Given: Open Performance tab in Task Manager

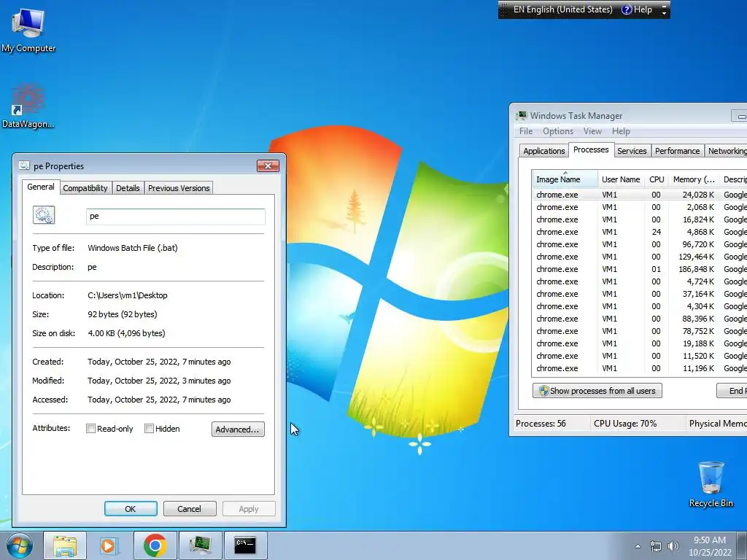Looking at the screenshot, I should (x=677, y=151).
